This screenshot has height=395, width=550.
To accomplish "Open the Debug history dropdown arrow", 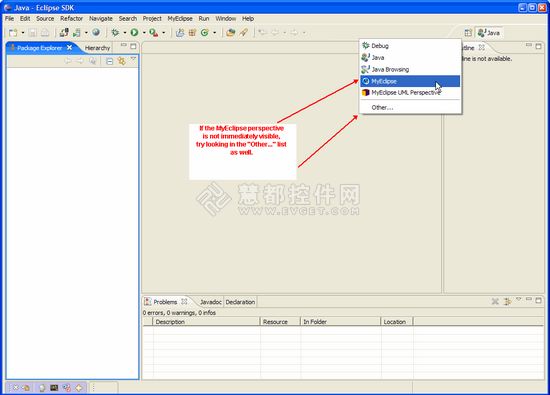I will coord(125,33).
